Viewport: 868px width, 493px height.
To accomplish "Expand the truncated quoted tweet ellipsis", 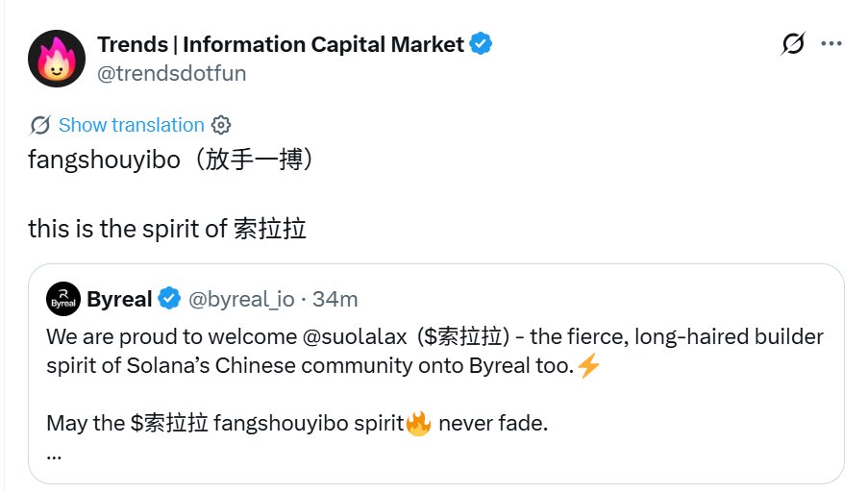I will point(54,452).
